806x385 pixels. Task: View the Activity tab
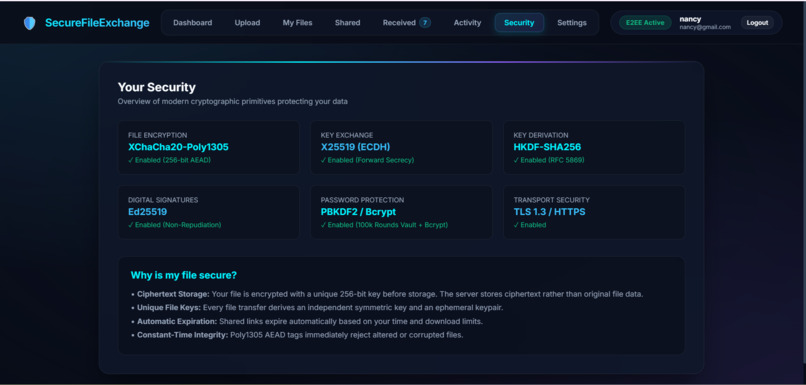[x=467, y=23]
